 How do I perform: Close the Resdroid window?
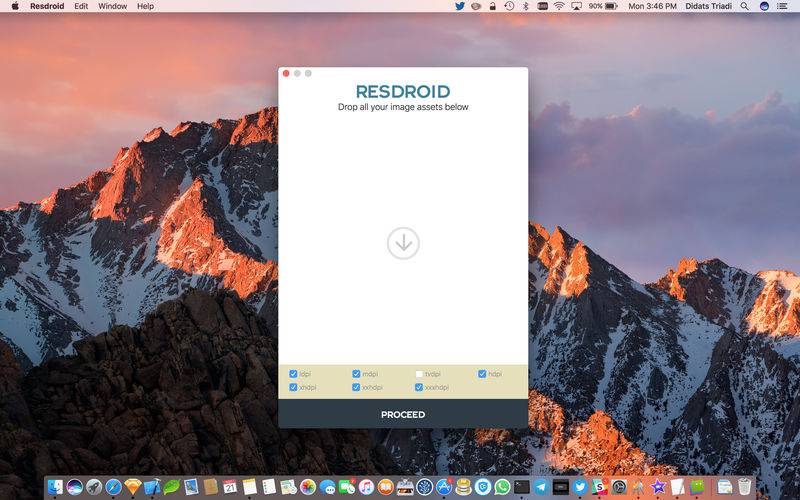[286, 73]
